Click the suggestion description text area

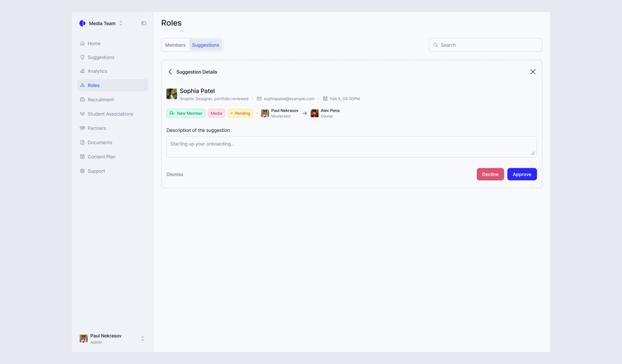tap(351, 147)
